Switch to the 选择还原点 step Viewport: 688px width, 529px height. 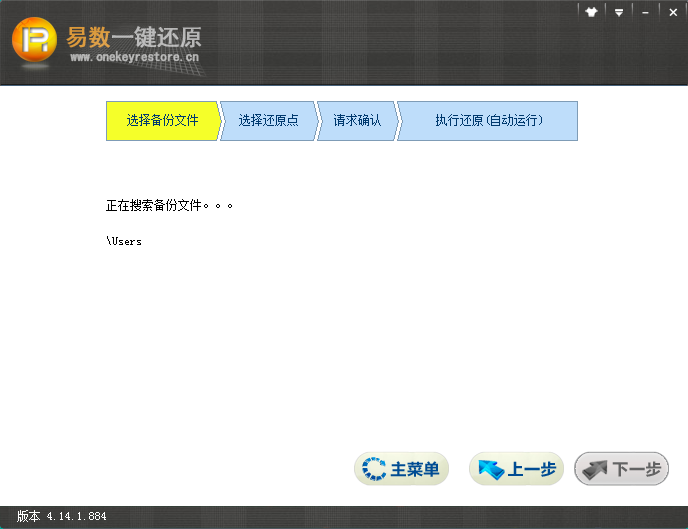268,121
